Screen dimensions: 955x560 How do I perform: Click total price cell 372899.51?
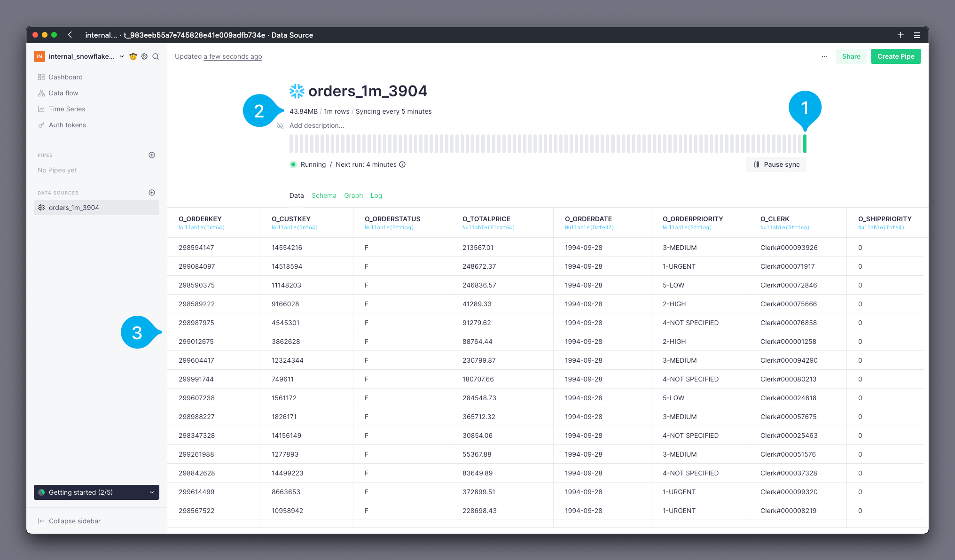click(x=502, y=492)
